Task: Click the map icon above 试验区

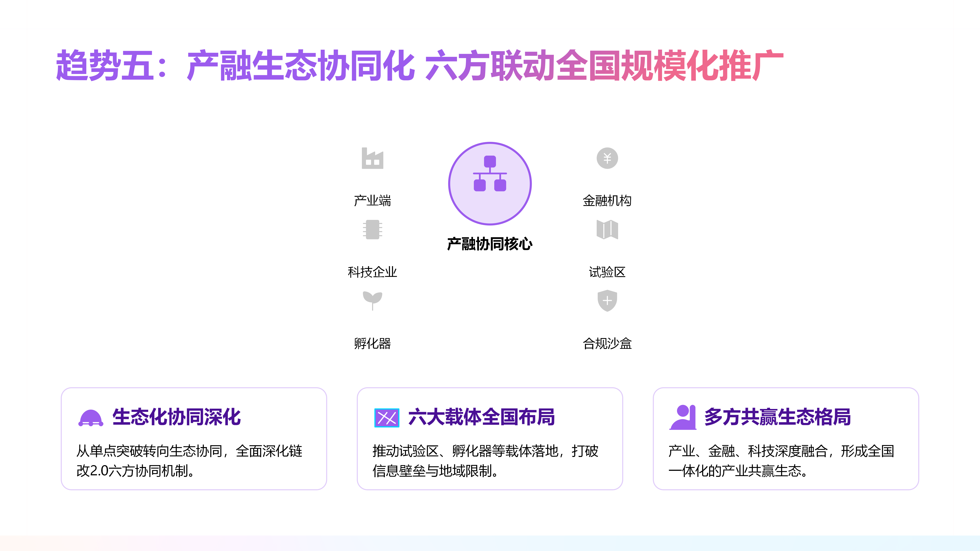Action: pyautogui.click(x=607, y=230)
